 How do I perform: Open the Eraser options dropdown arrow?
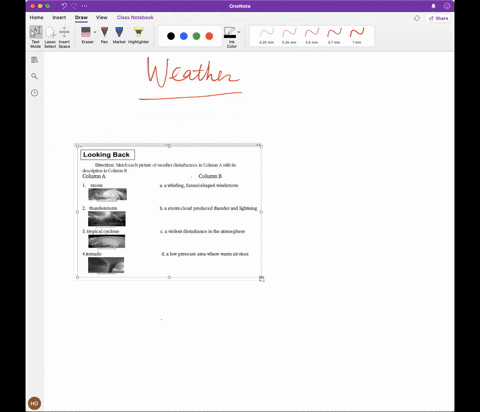coord(95,32)
